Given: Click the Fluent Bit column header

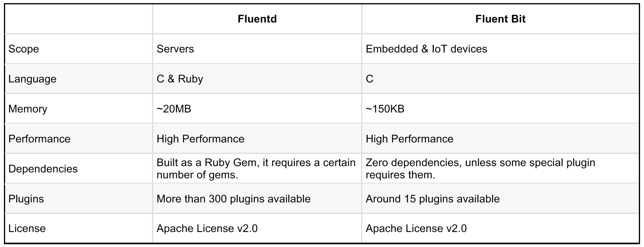Looking at the screenshot, I should (x=500, y=19).
